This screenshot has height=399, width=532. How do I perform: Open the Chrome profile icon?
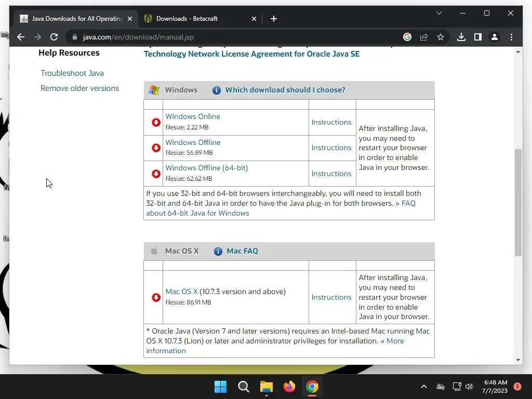pos(495,37)
